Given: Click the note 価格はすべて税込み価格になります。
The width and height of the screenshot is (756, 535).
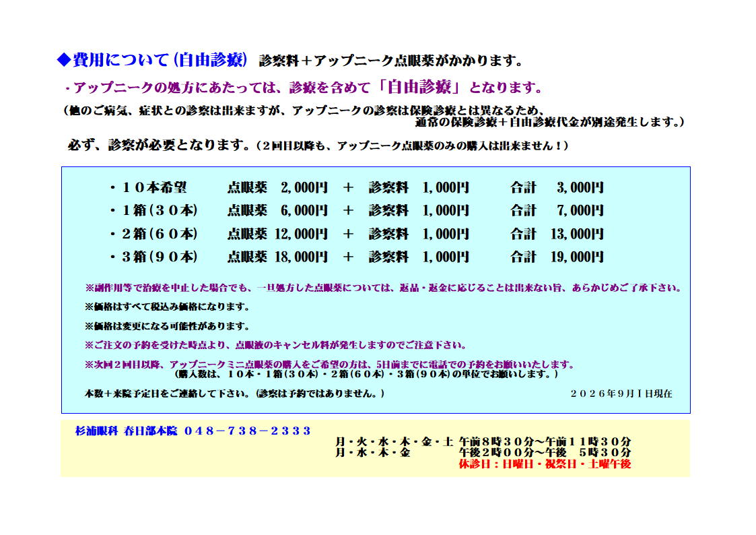Looking at the screenshot, I should [168, 307].
